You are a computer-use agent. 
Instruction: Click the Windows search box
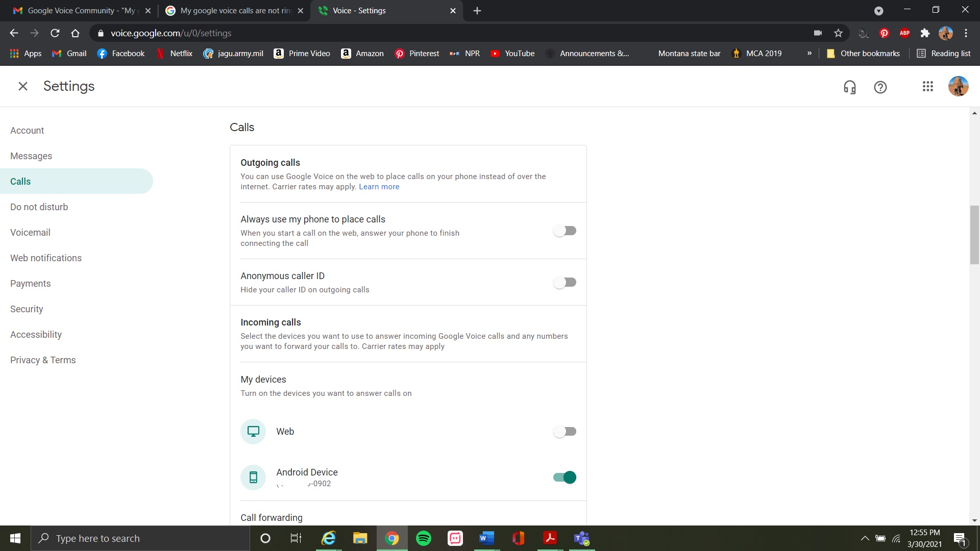tap(140, 538)
